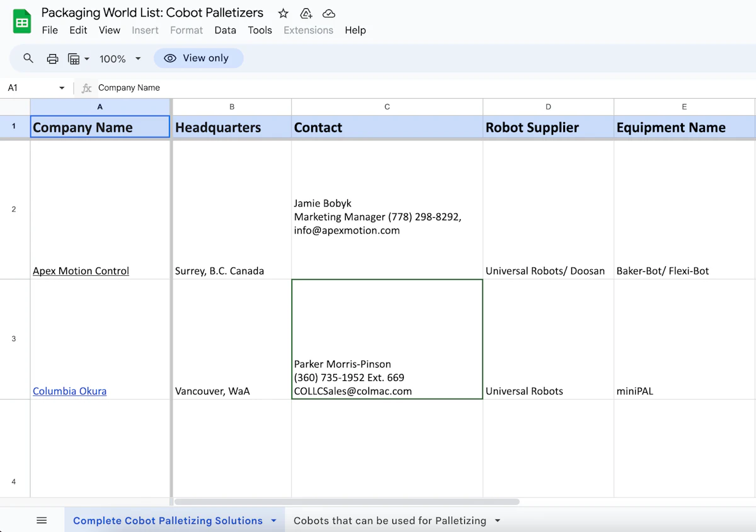Open the Edit menu
This screenshot has width=756, height=532.
pyautogui.click(x=79, y=30)
